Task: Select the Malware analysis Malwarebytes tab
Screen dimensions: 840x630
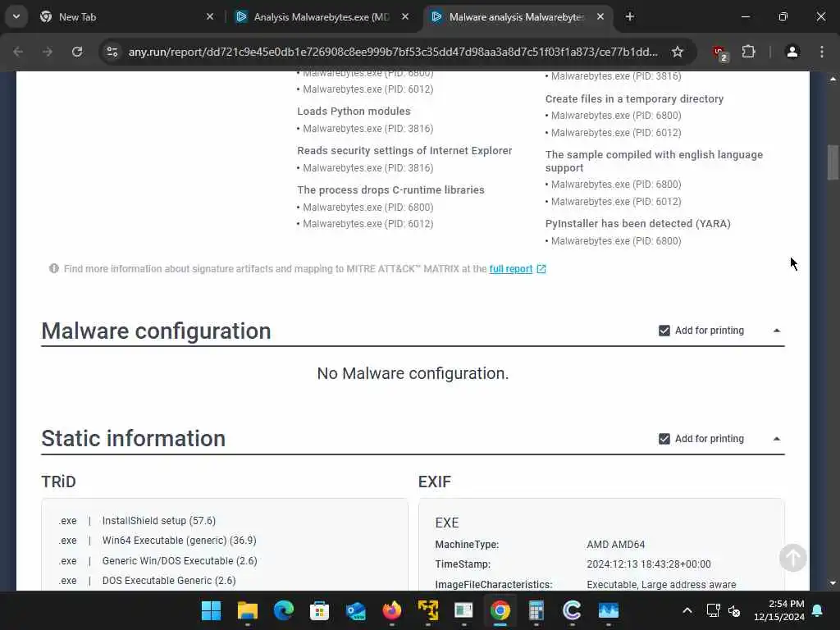Action: [x=518, y=16]
